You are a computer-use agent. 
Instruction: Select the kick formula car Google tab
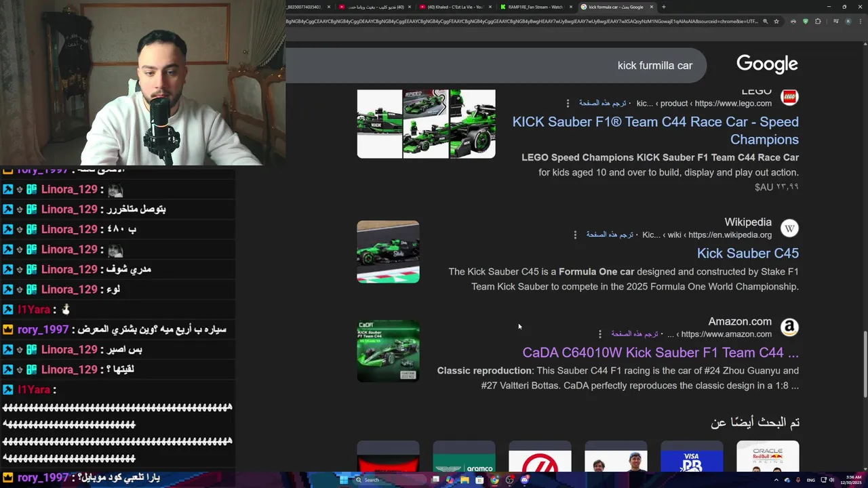point(616,7)
